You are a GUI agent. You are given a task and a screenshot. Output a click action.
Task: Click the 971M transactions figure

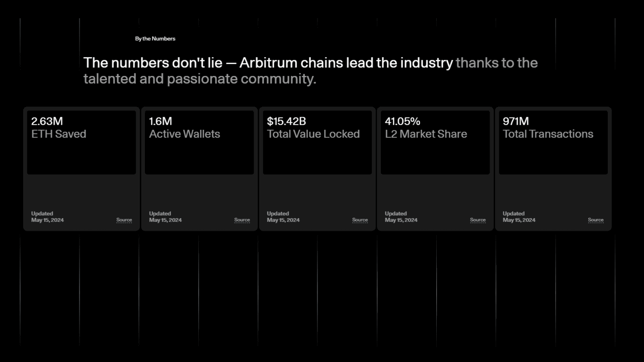click(516, 121)
